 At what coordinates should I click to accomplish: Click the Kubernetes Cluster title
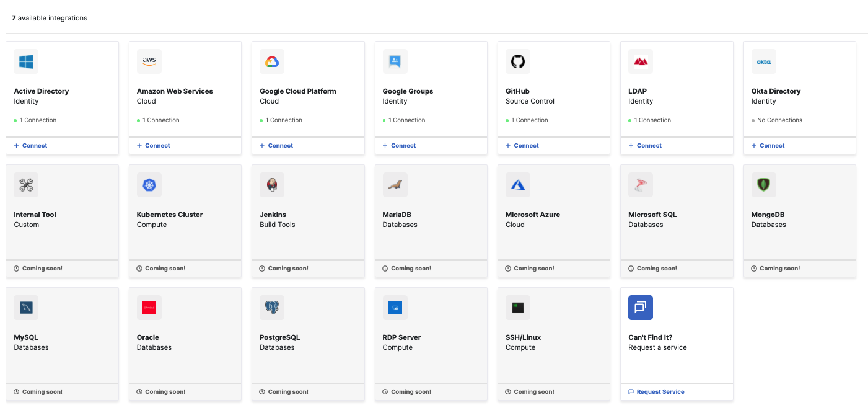[170, 215]
